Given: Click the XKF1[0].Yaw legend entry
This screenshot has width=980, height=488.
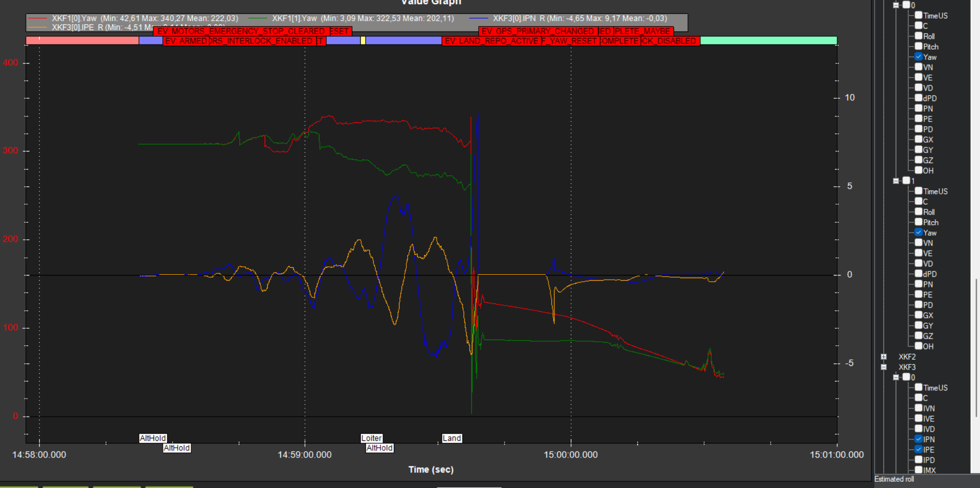Looking at the screenshot, I should pos(134,18).
